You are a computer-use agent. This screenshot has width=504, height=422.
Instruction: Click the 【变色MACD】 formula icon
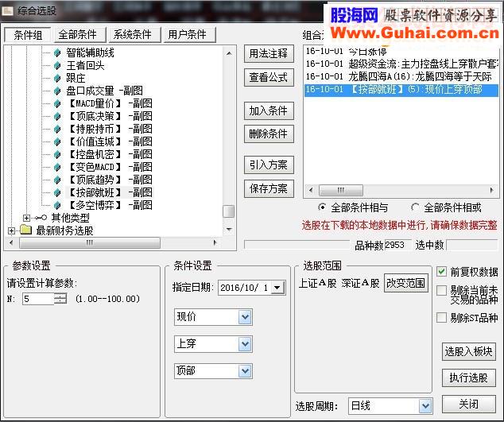coord(57,167)
